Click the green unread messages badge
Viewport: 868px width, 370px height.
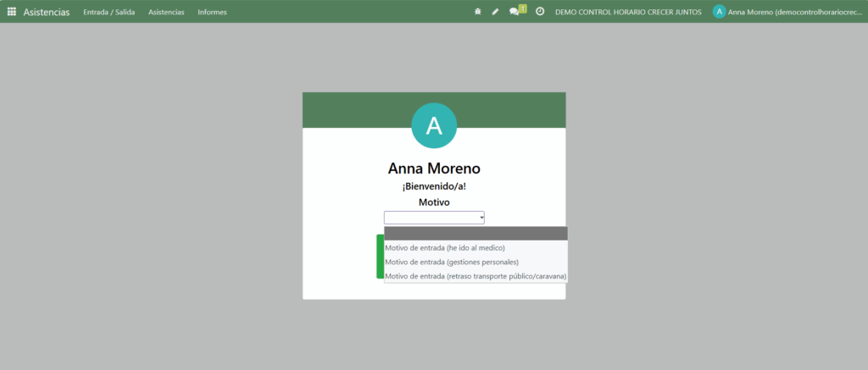523,8
